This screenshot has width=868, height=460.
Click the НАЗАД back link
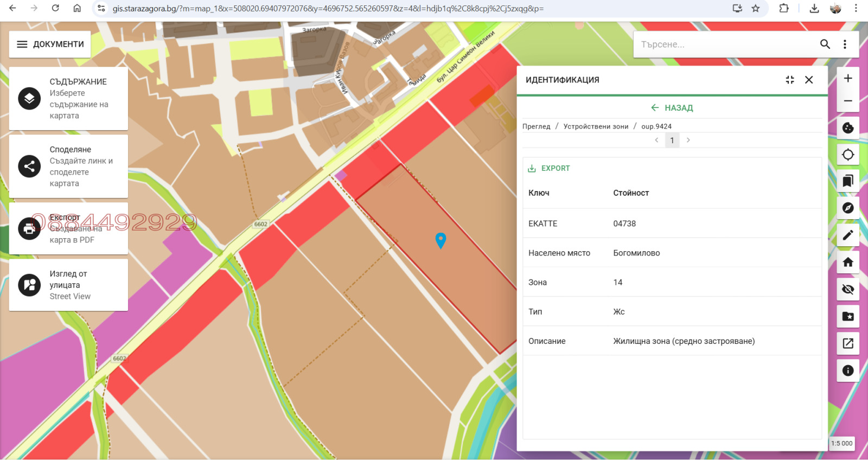click(x=672, y=108)
